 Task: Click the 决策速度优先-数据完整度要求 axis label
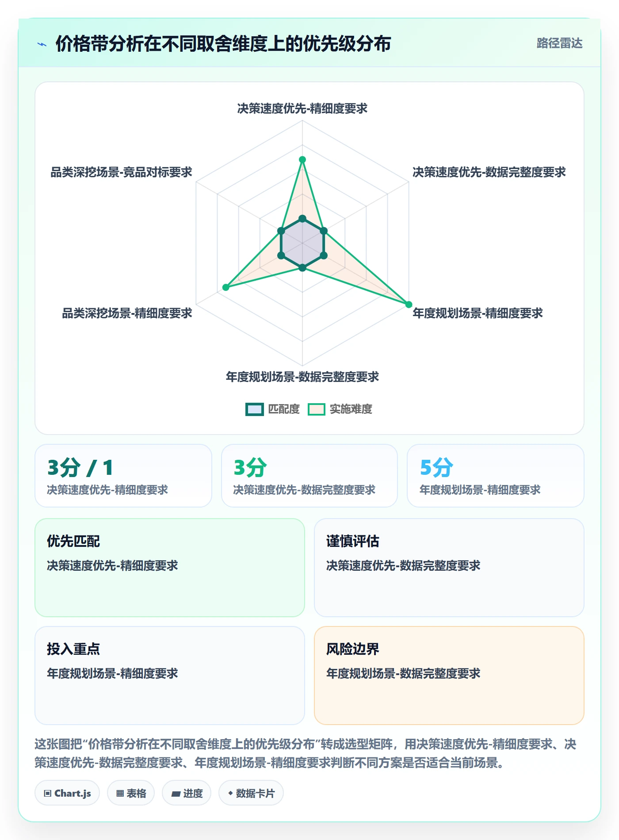pos(489,172)
